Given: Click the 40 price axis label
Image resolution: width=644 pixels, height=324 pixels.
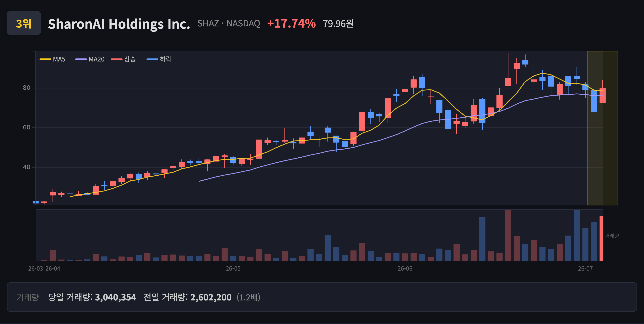Looking at the screenshot, I should 26,167.
